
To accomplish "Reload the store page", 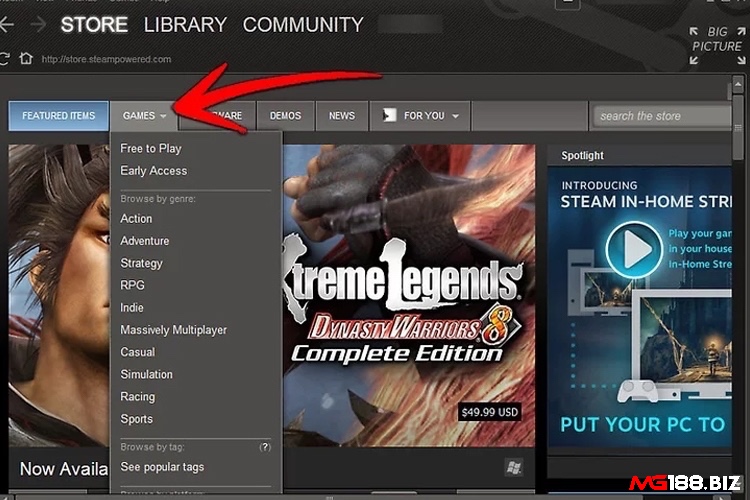I will pyautogui.click(x=4, y=58).
